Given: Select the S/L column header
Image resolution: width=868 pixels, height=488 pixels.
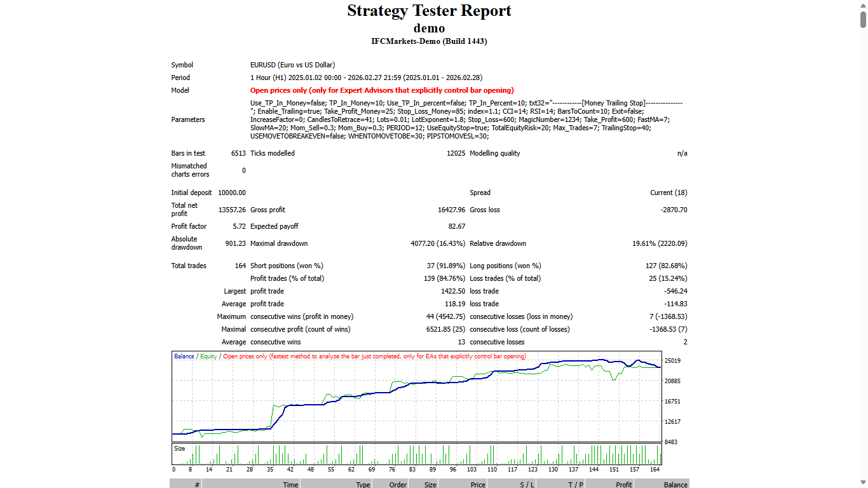Looking at the screenshot, I should (x=527, y=484).
